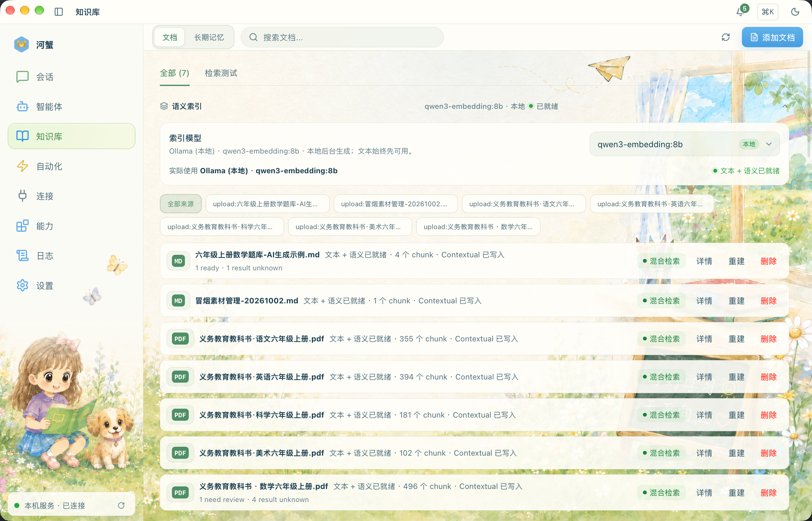The image size is (812, 521).
Task: Open 智能体 in the sidebar
Action: [71, 107]
